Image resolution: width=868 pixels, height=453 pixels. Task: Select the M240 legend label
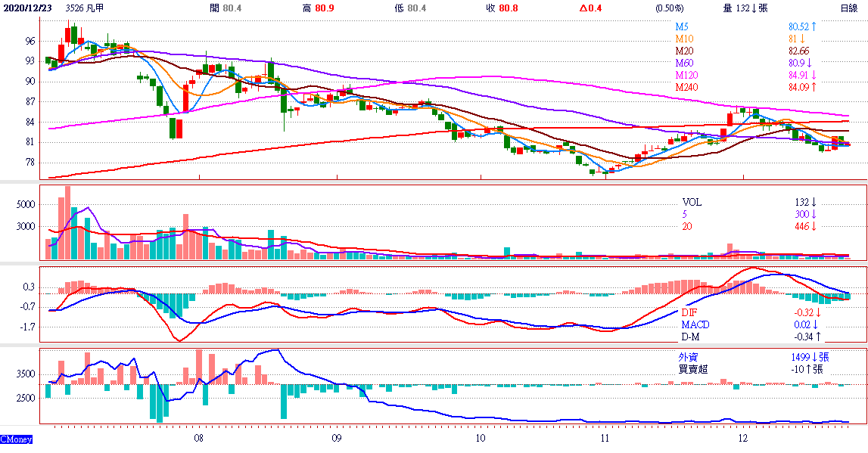tap(686, 87)
